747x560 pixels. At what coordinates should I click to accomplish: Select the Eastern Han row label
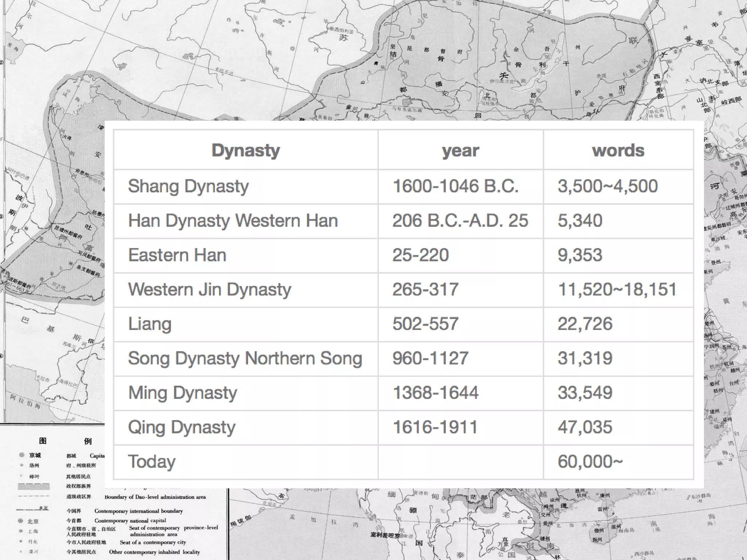[177, 255]
